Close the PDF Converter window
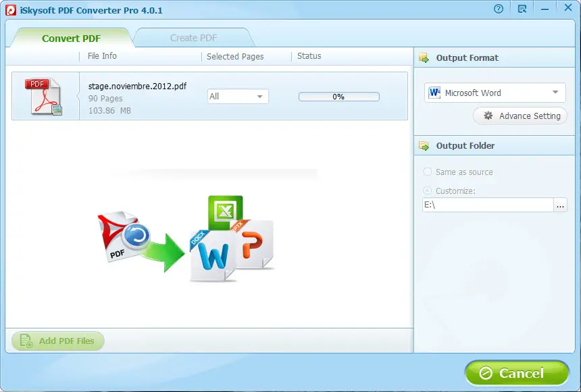The height and width of the screenshot is (392, 581). 567,7
